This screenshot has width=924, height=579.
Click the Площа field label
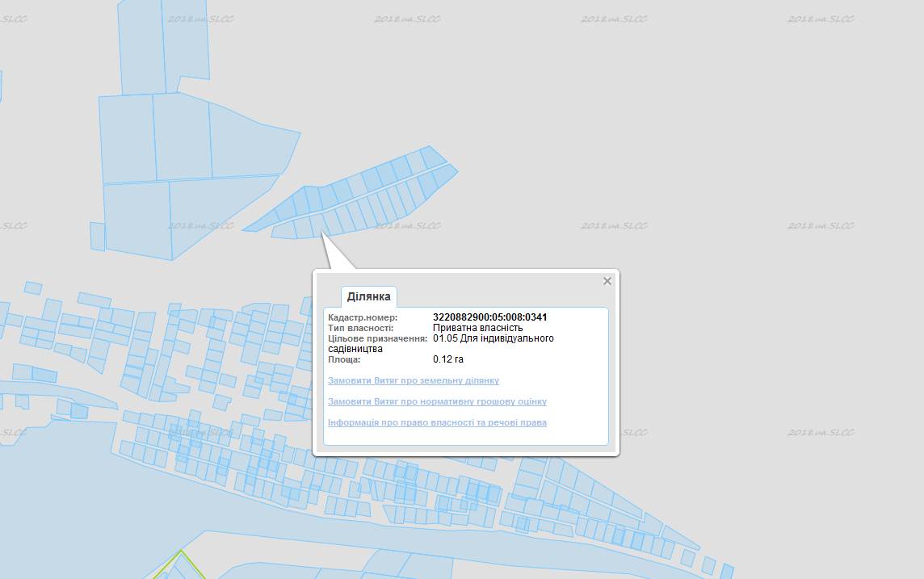[x=344, y=359]
